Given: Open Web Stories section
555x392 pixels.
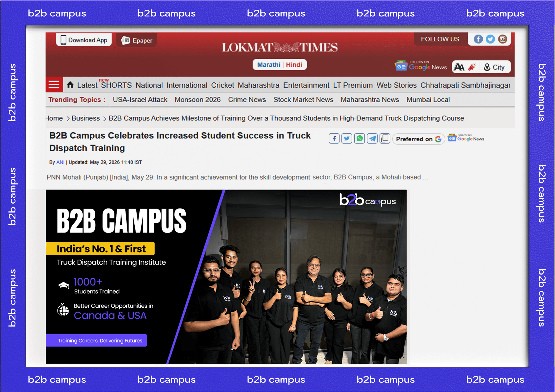Looking at the screenshot, I should point(396,85).
